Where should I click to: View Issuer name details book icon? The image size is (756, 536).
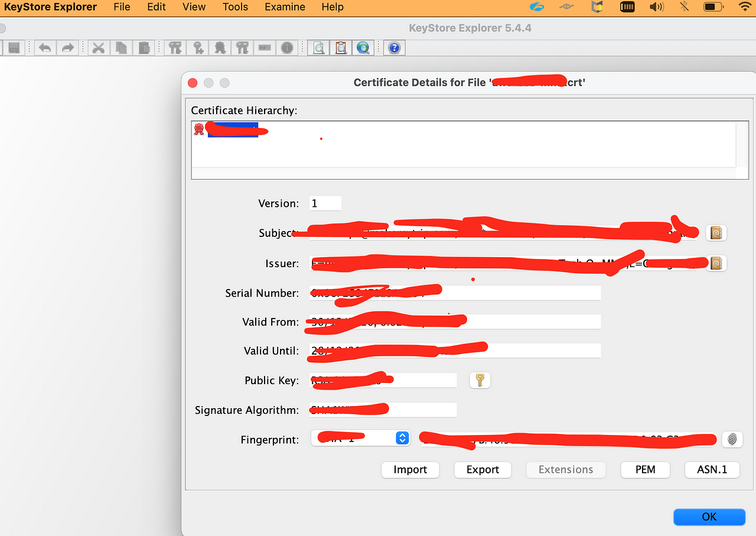tap(716, 263)
